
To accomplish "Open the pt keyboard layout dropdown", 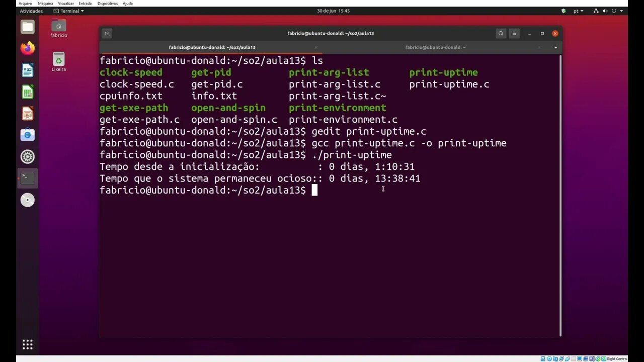I will click(579, 11).
